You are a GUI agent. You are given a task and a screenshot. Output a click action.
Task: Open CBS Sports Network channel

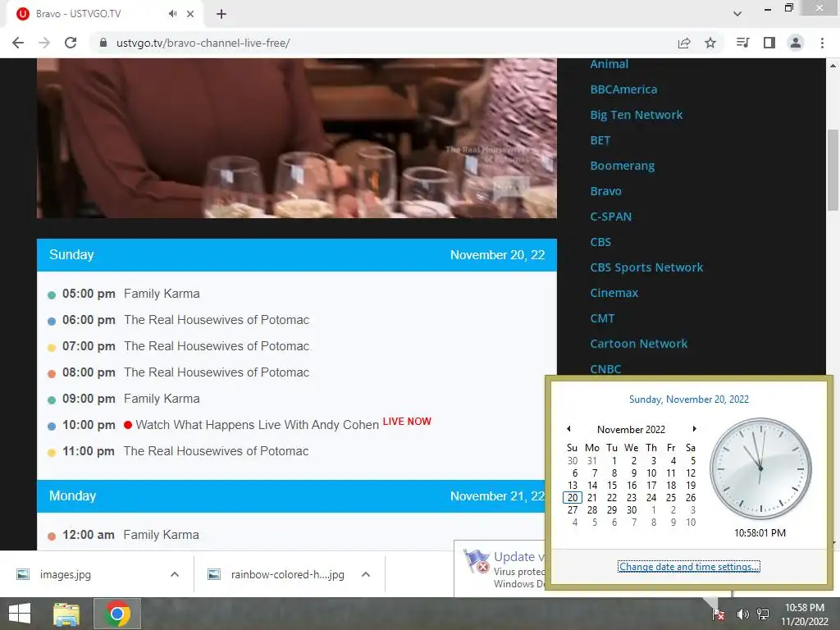point(646,267)
